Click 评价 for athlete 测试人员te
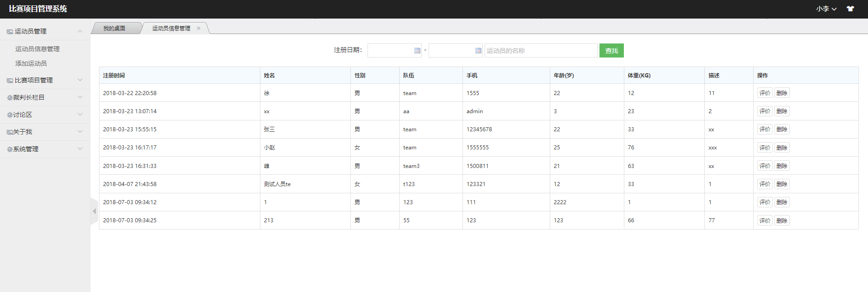The image size is (868, 292). (x=765, y=184)
